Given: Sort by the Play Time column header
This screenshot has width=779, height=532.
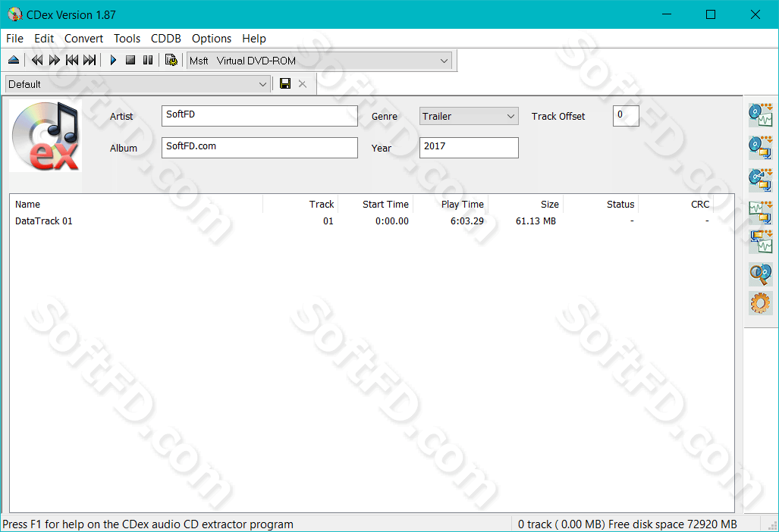Looking at the screenshot, I should 451,204.
